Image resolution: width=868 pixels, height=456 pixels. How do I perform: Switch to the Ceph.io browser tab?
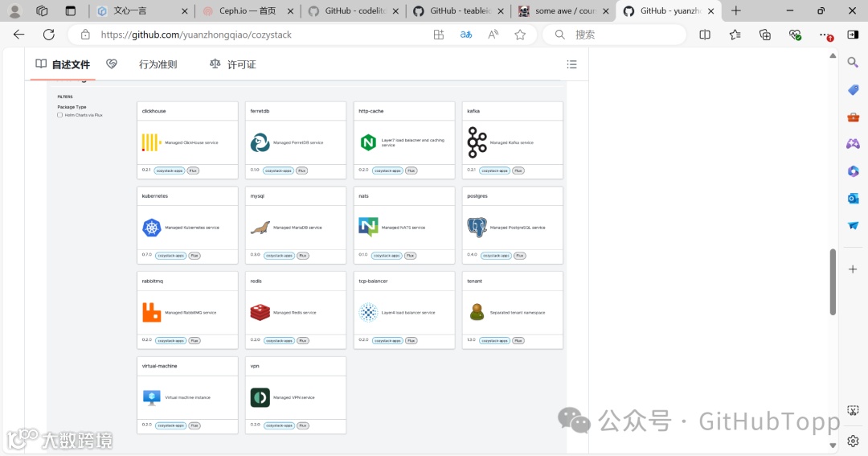(x=248, y=11)
